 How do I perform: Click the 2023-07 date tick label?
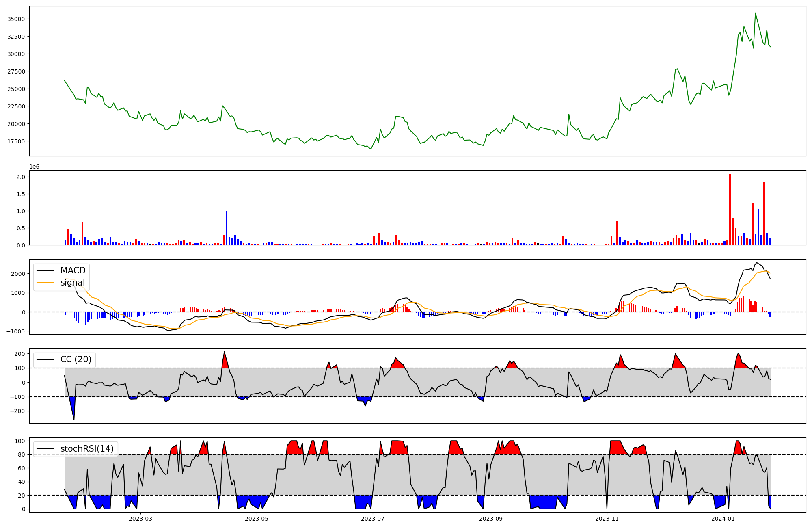[373, 519]
